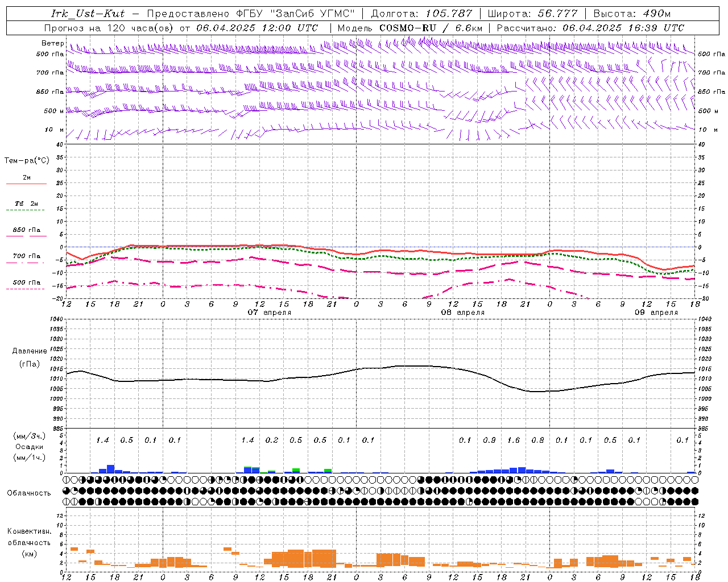
Task: Click the 0.2 precipitation total value
Action: coord(272,440)
